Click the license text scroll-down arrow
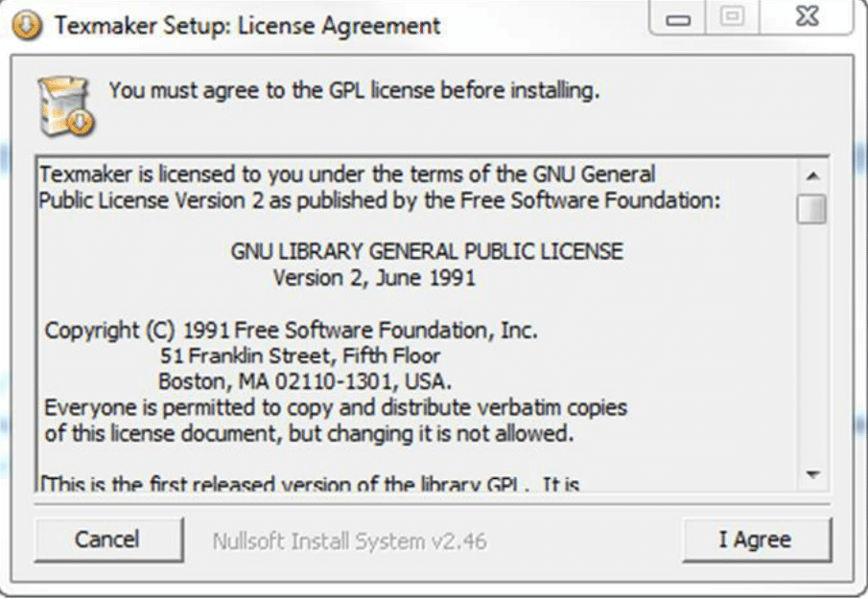The image size is (868, 599). (x=812, y=474)
